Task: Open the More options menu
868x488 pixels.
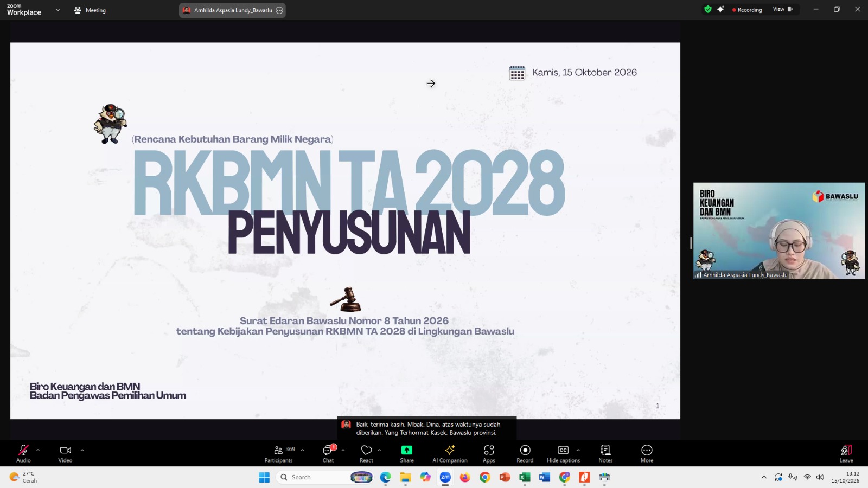Action: click(x=647, y=453)
